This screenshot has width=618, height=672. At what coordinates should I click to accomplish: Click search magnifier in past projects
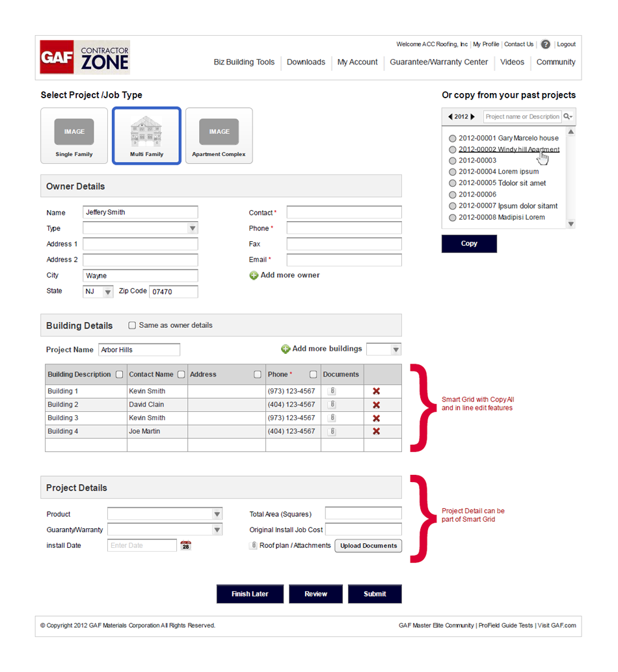pyautogui.click(x=567, y=116)
